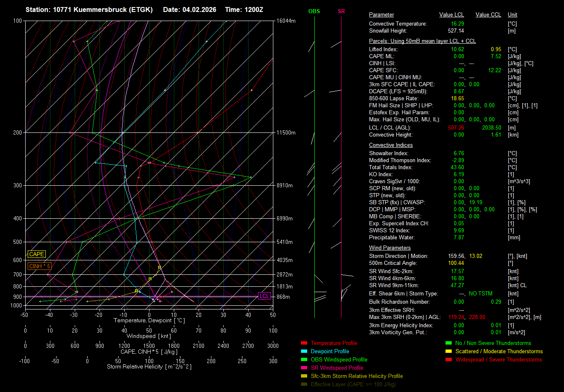
Task: Select the SR wind column header
Action: pos(341,12)
